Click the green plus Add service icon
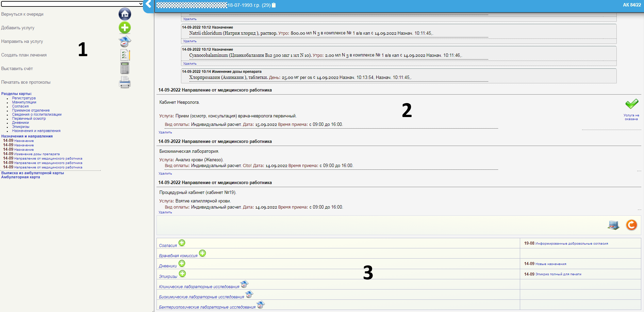The height and width of the screenshot is (312, 644). click(125, 28)
